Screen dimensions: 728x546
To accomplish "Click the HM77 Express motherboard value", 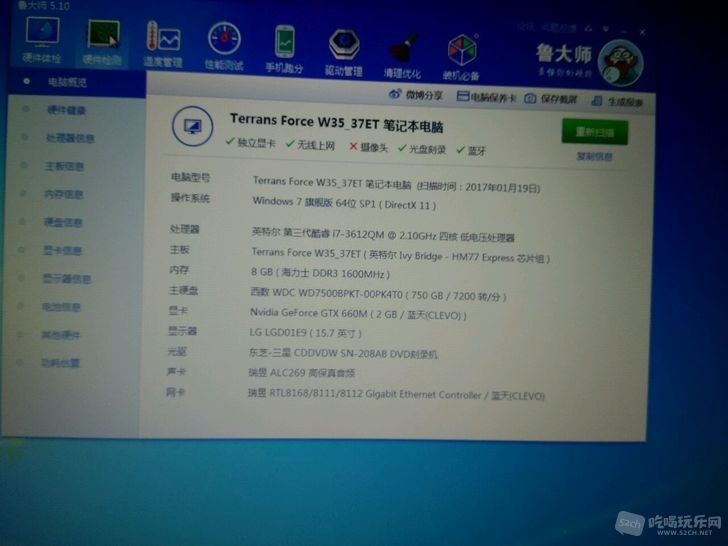I will click(401, 255).
